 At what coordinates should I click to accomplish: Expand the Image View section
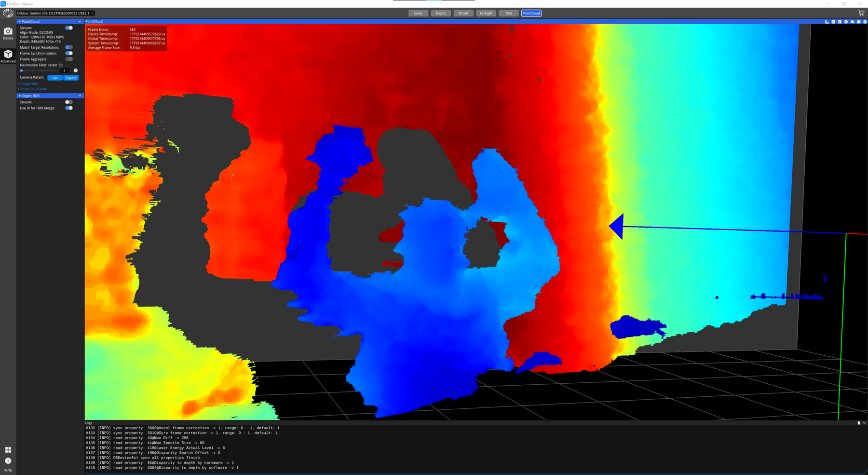(28, 84)
